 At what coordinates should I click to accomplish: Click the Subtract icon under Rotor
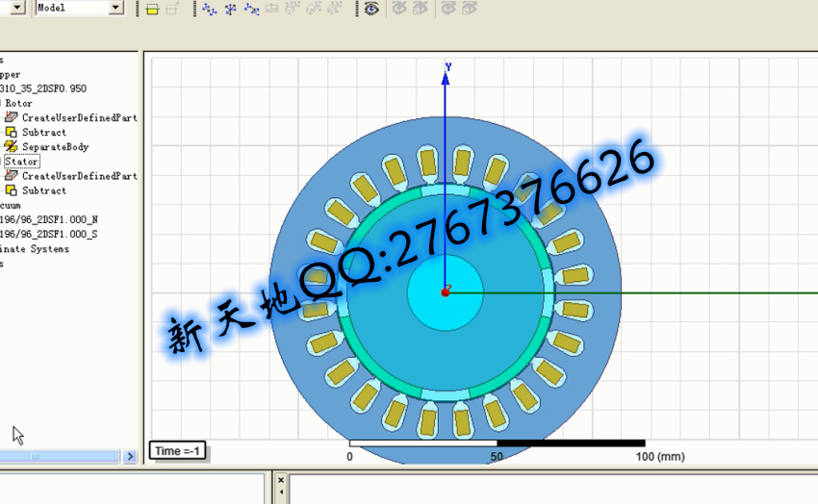click(12, 133)
